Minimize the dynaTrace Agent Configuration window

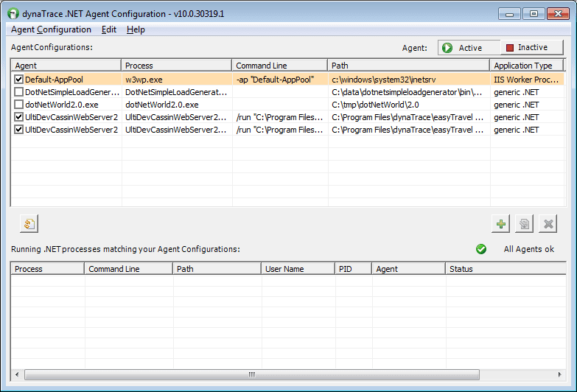(x=509, y=14)
